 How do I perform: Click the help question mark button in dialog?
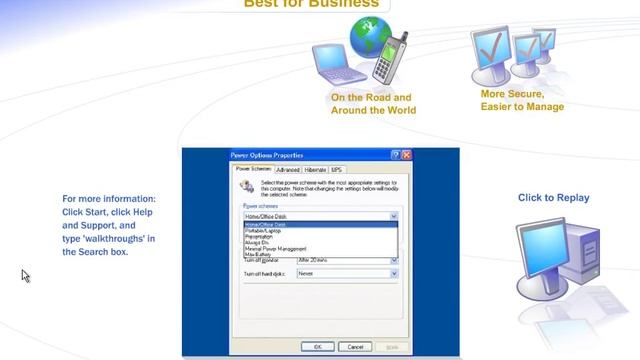click(395, 155)
